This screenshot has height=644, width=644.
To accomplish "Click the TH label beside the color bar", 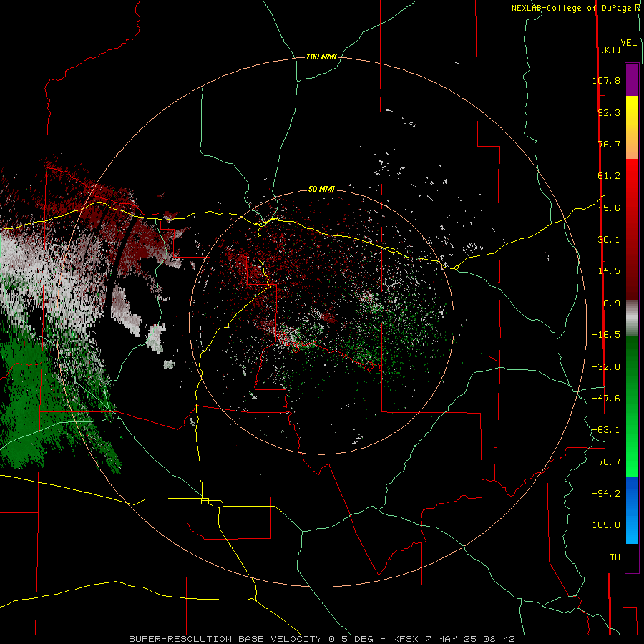I will 615,557.
